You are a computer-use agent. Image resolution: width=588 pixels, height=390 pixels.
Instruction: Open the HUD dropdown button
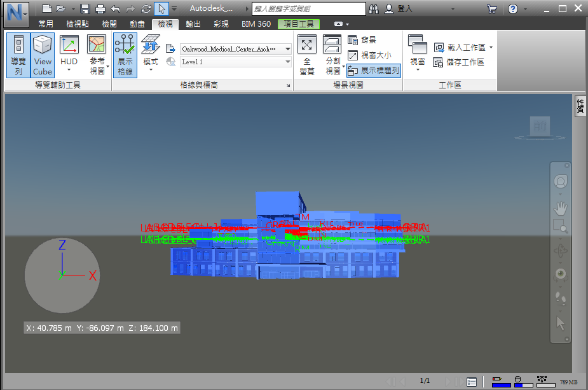point(69,55)
